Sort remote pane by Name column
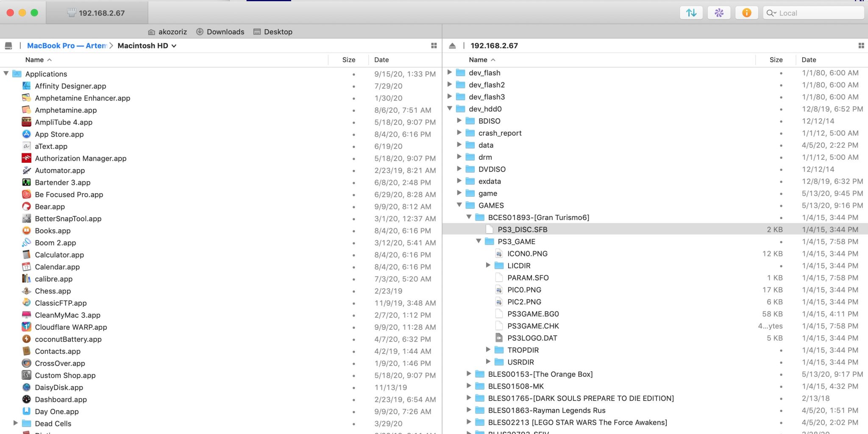This screenshot has width=868, height=434. pyautogui.click(x=482, y=60)
